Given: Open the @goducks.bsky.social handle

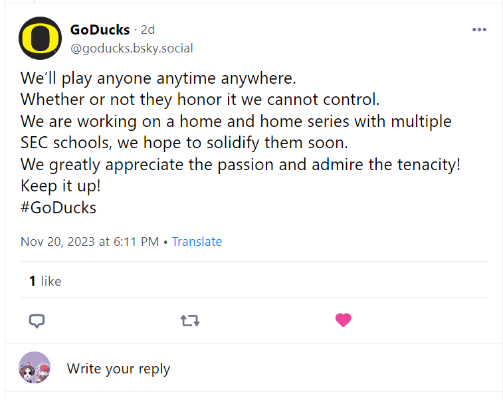Looking at the screenshot, I should 132,49.
